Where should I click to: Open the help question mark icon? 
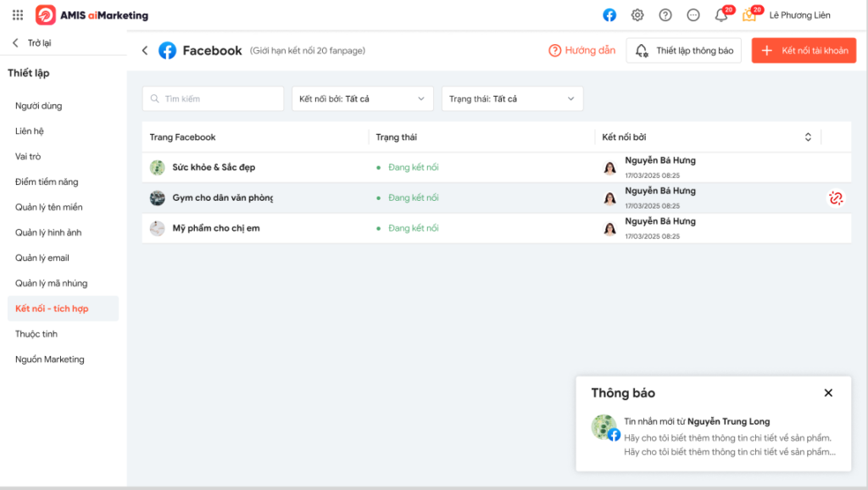click(x=665, y=15)
